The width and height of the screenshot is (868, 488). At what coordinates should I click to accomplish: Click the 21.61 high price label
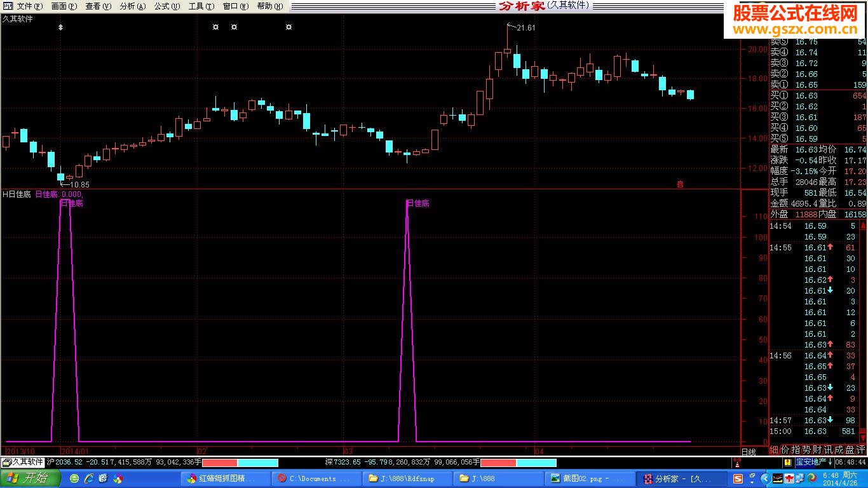526,28
